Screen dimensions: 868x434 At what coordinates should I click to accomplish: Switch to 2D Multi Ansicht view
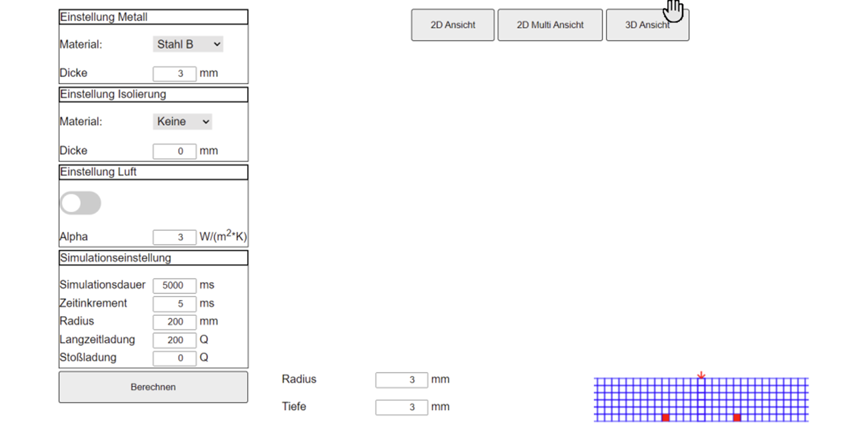pos(550,25)
